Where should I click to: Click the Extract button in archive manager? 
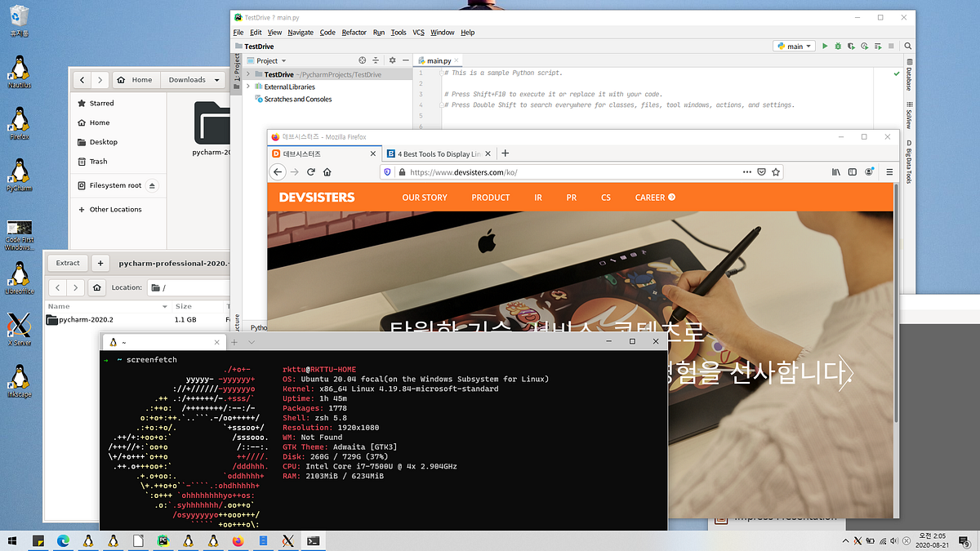pos(68,263)
